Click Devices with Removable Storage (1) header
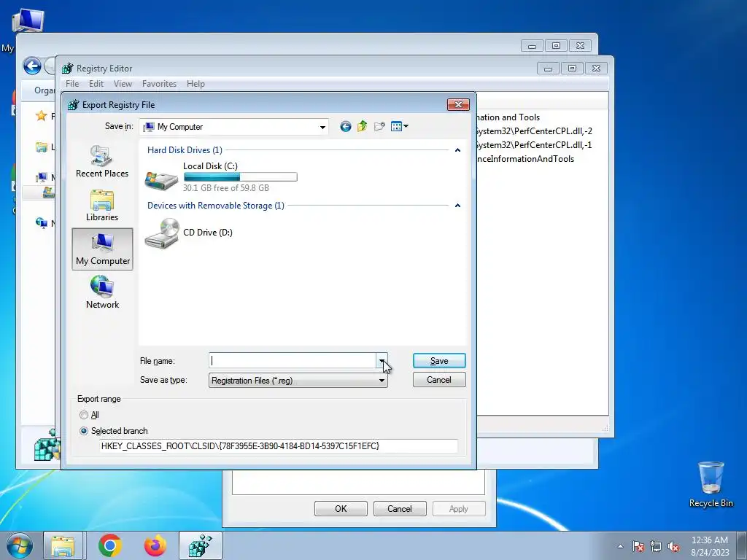This screenshot has height=560, width=747. point(216,206)
